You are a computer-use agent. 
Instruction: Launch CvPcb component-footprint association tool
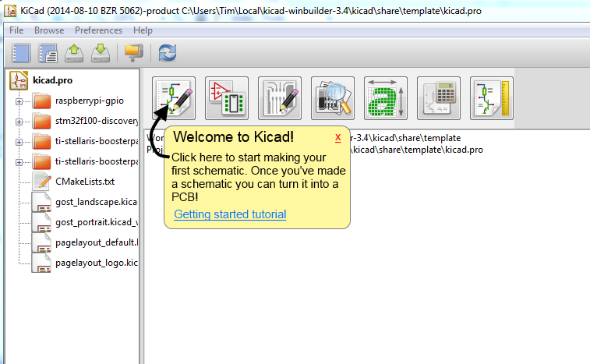227,98
